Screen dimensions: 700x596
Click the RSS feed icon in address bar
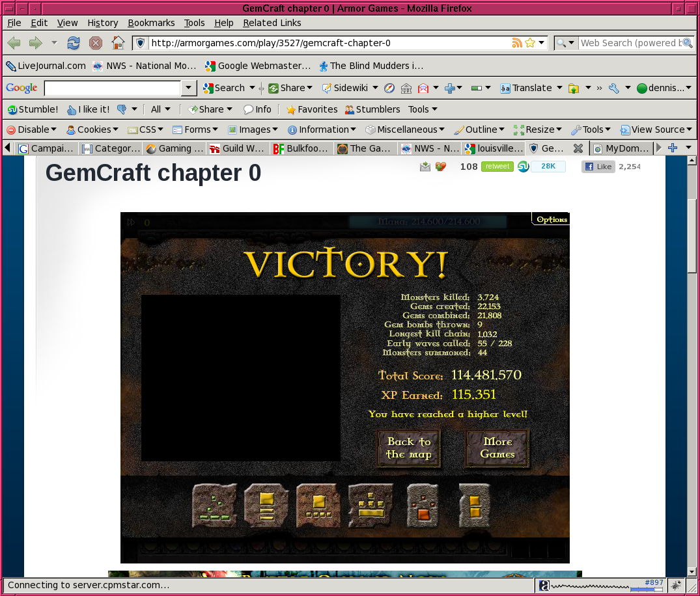(517, 43)
